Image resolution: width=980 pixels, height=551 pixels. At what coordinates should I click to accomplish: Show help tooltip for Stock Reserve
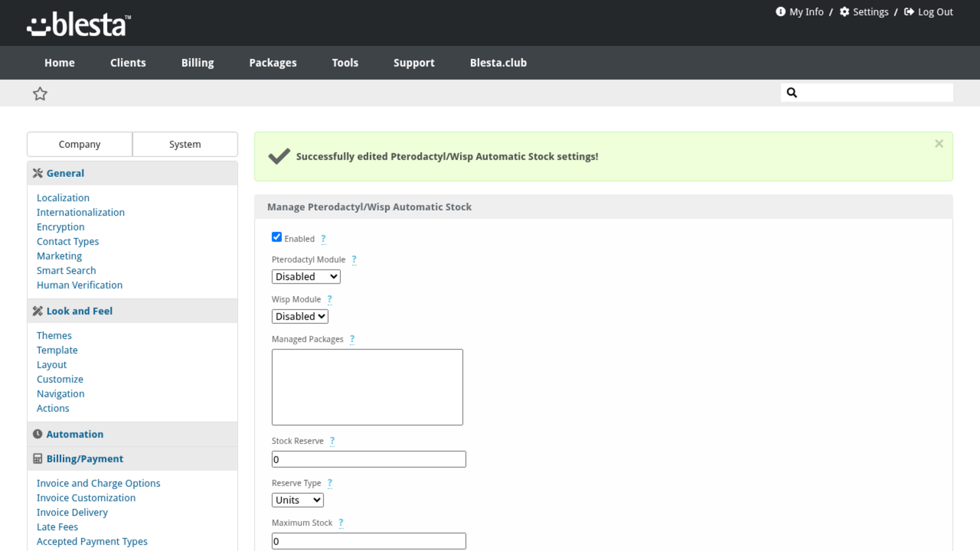(x=332, y=441)
